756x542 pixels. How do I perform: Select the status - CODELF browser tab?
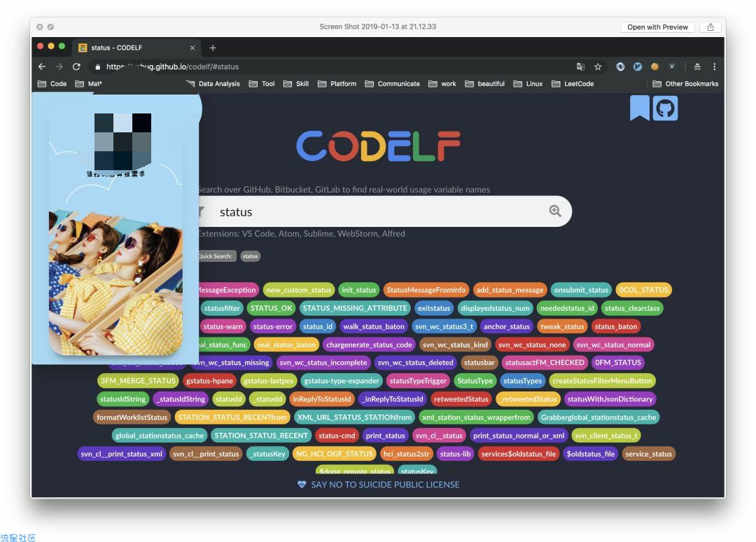point(136,48)
